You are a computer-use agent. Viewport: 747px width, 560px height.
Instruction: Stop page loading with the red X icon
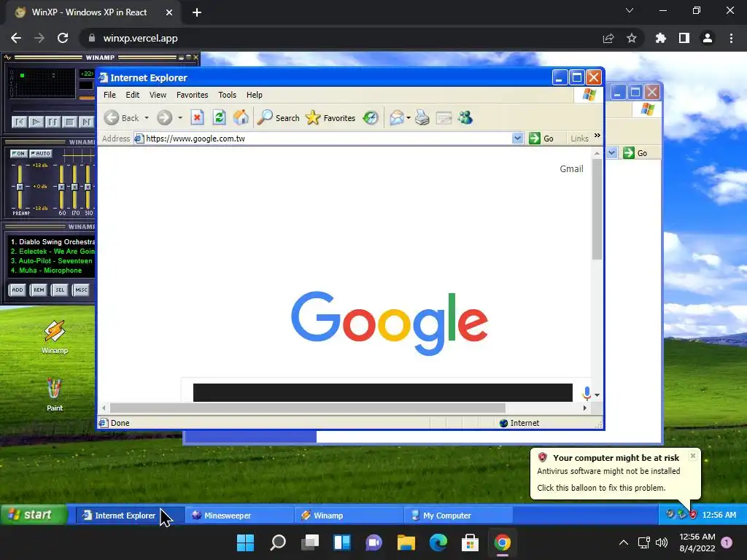[197, 117]
